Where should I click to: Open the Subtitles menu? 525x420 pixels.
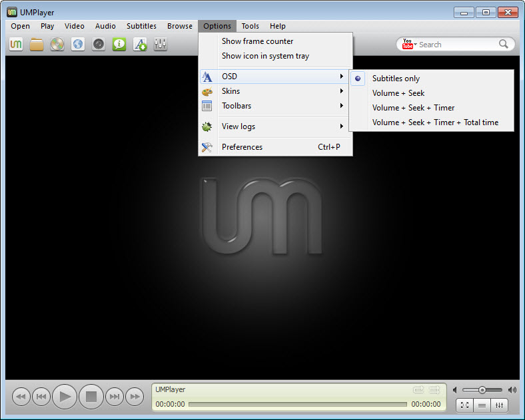coord(141,27)
